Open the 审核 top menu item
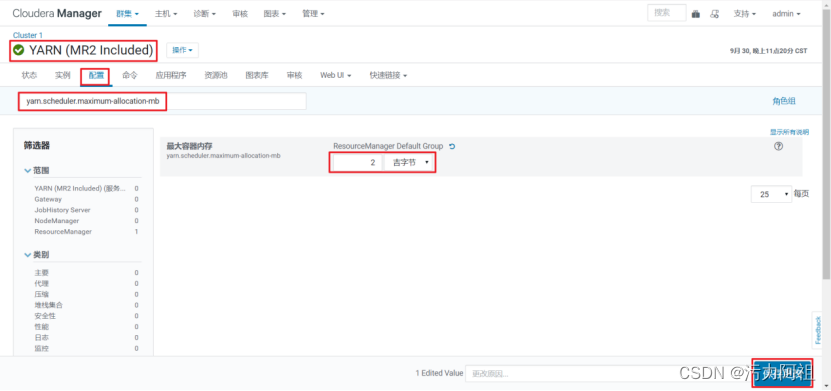Screen dimensions: 831x391 (x=240, y=14)
